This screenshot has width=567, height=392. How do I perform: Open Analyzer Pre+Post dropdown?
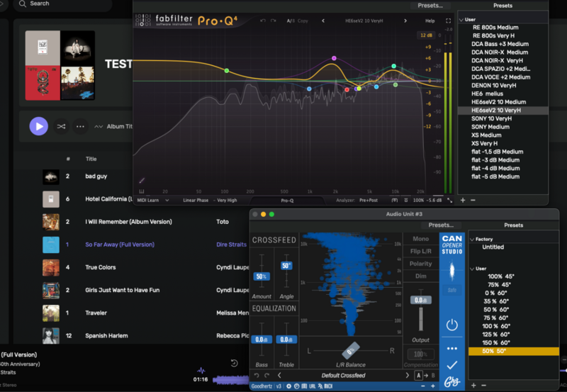tap(369, 201)
